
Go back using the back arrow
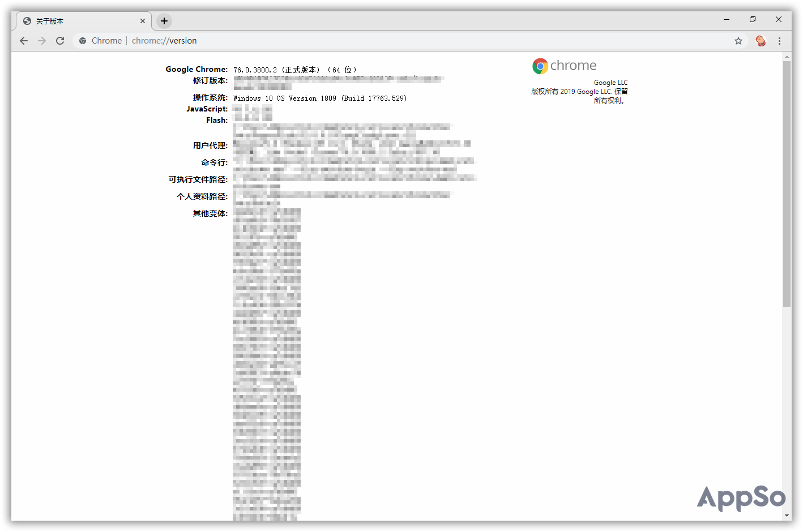[x=24, y=41]
